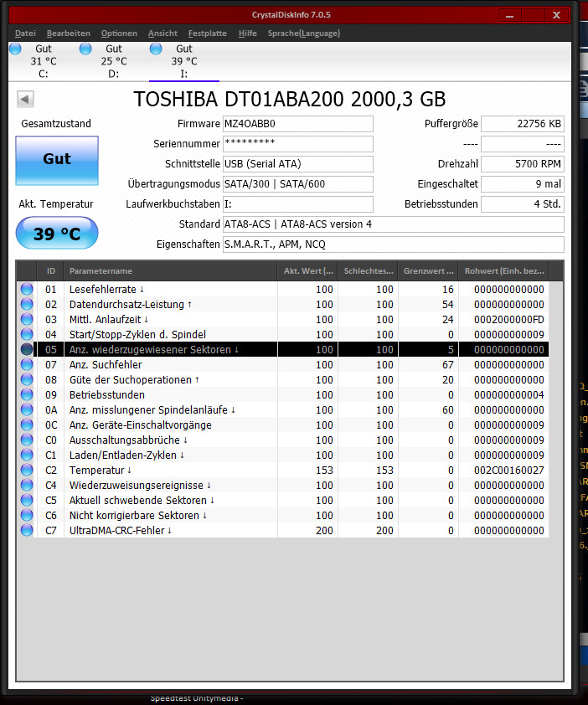Click the Akt. Wert column header

coord(307,270)
